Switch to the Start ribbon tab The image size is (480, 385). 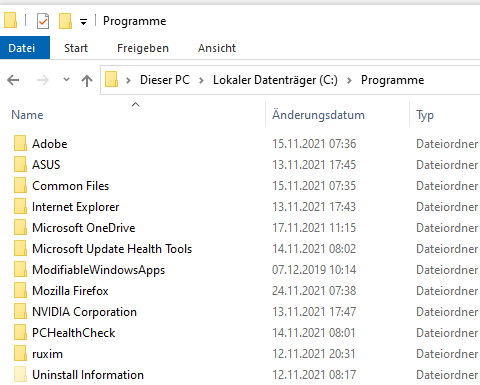coord(76,48)
